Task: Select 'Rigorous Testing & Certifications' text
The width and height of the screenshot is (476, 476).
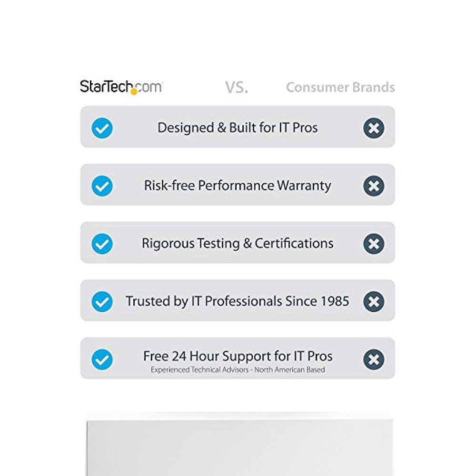Action: tap(238, 244)
